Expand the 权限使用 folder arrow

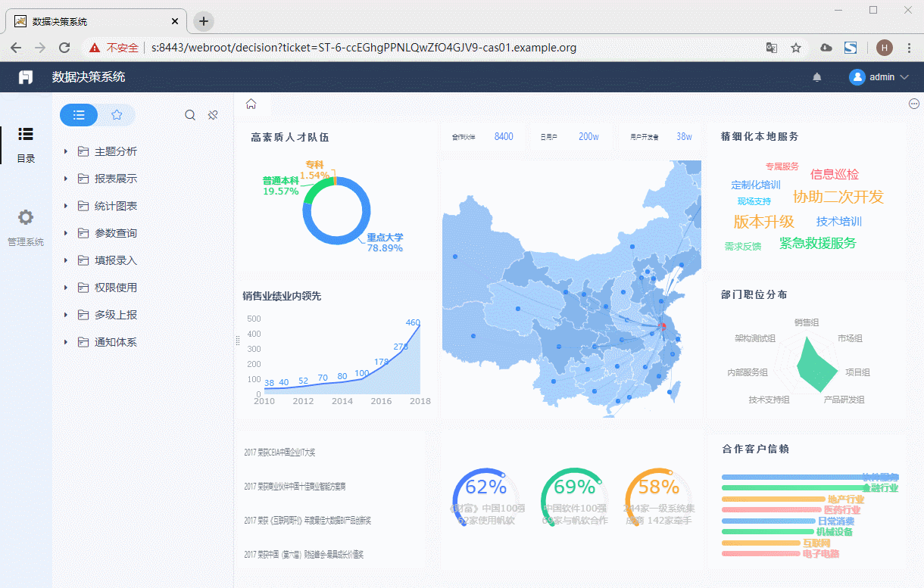point(66,288)
